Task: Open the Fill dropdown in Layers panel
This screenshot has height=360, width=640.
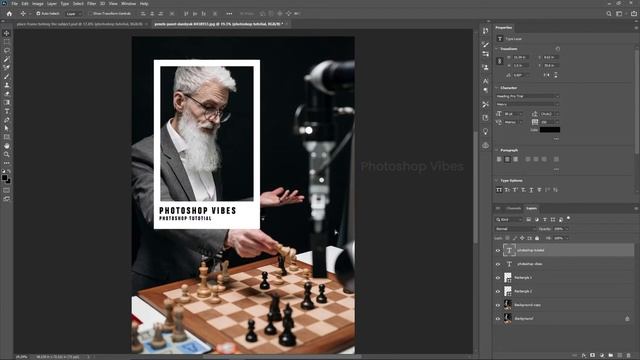Action: pos(566,238)
